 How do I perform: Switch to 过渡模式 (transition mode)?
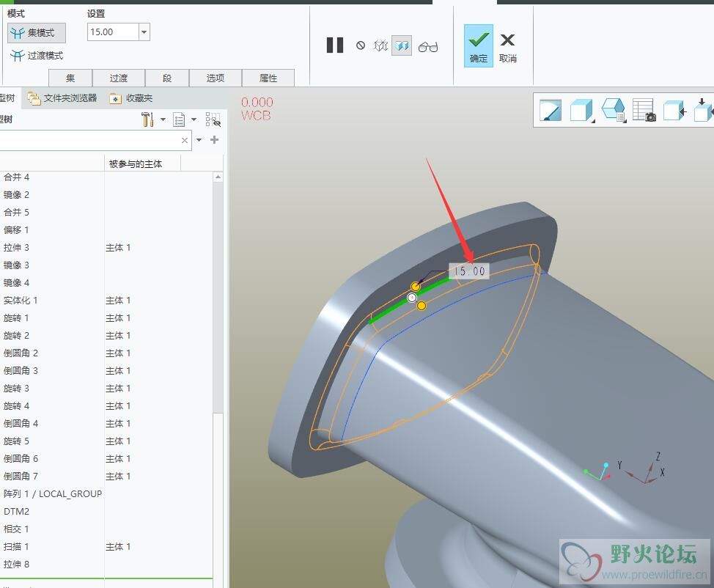[x=37, y=56]
